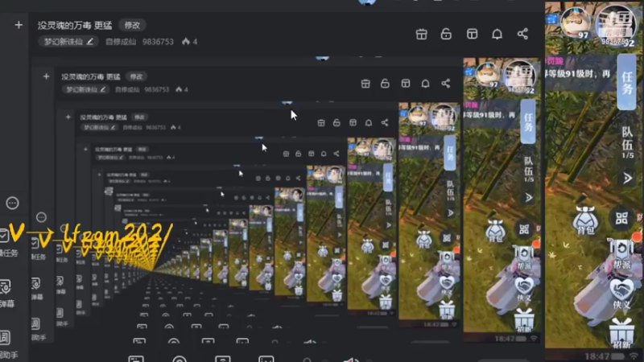Click the 修改 button beside the outermost stream title

[x=132, y=25]
